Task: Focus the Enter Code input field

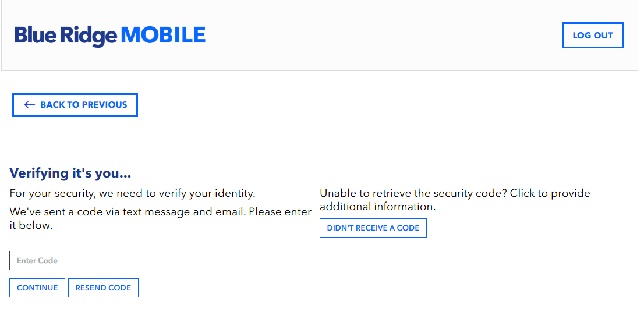Action: pyautogui.click(x=59, y=260)
